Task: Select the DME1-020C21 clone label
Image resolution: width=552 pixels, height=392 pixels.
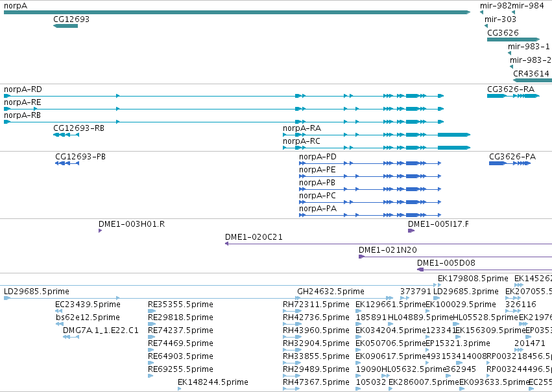Action: tap(254, 237)
